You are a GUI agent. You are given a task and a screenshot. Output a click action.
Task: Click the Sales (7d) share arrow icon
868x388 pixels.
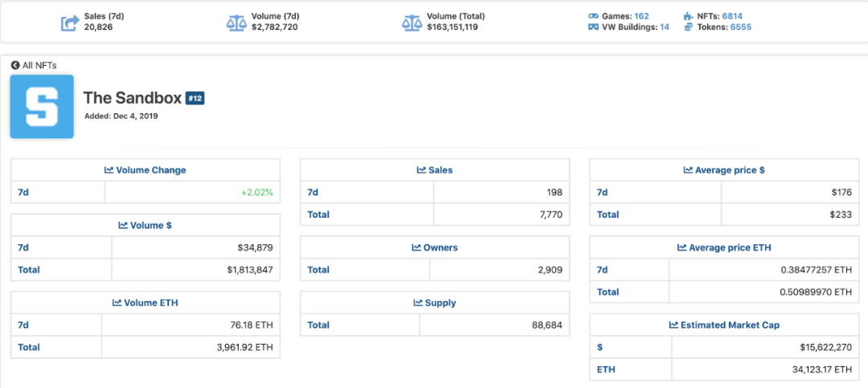click(70, 22)
